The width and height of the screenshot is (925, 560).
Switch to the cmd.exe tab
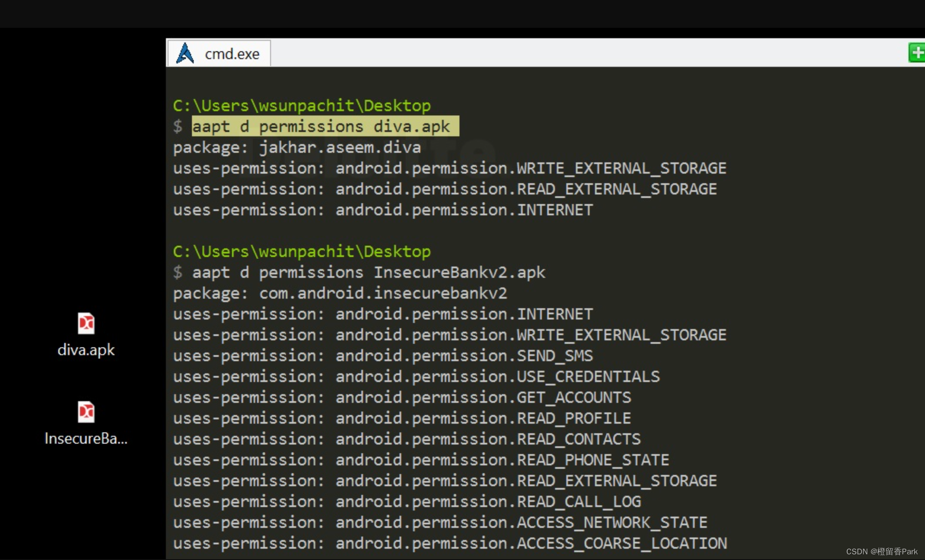219,53
